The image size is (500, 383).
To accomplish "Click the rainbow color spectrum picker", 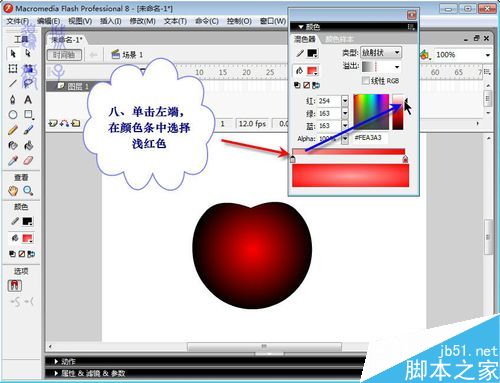I will (371, 112).
